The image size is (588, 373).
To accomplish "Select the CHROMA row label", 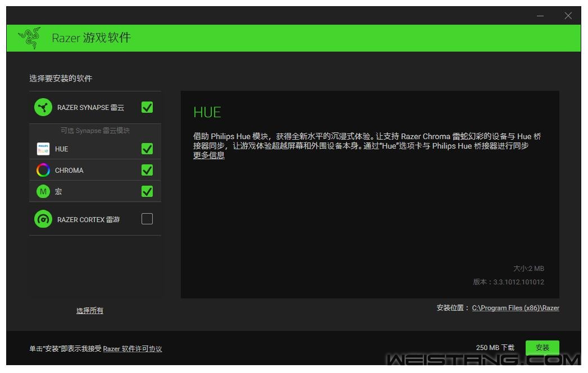I will point(69,171).
